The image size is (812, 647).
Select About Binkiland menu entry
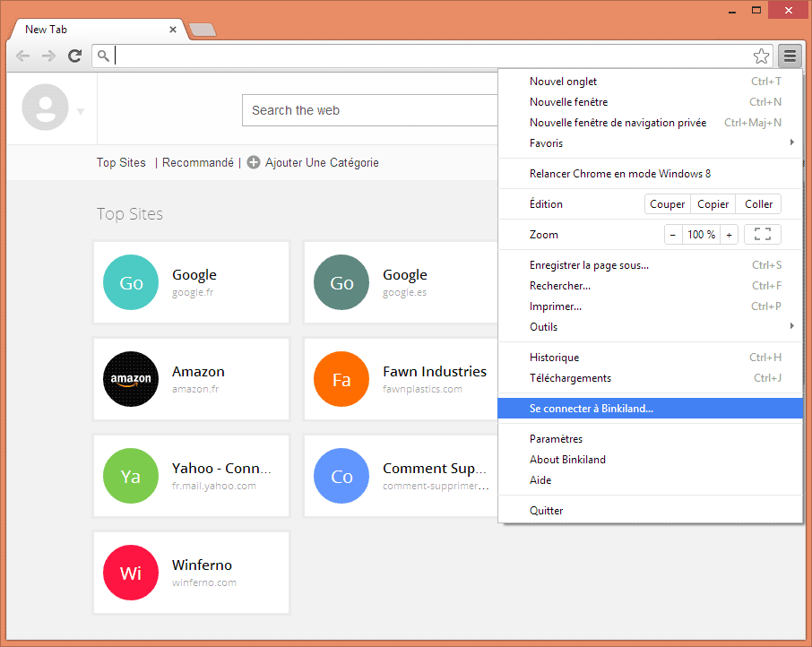coord(651,460)
